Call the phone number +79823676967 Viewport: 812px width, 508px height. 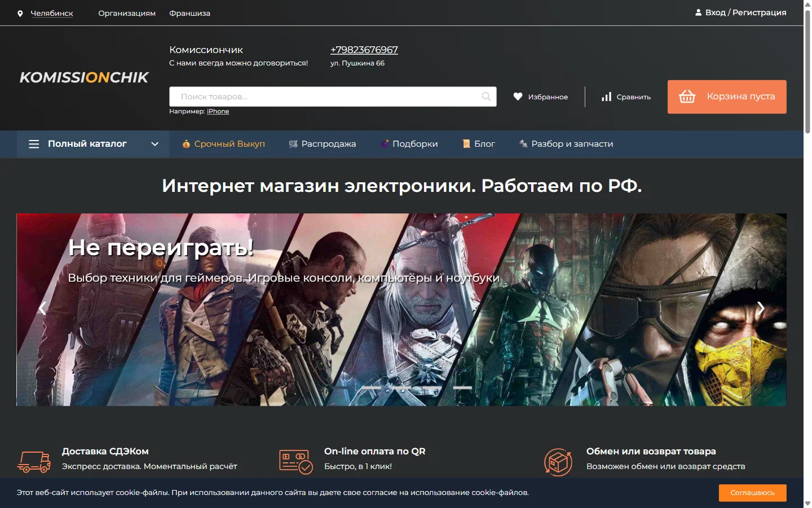coord(364,50)
